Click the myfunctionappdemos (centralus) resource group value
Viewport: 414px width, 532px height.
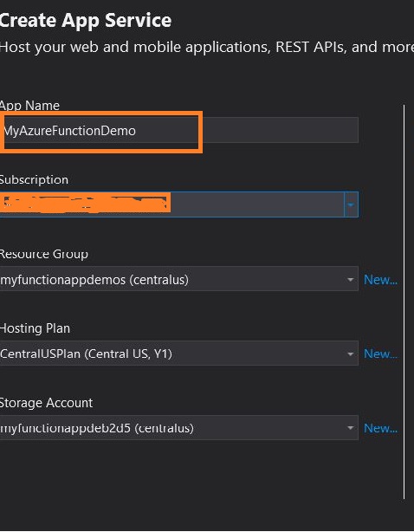(x=94, y=280)
